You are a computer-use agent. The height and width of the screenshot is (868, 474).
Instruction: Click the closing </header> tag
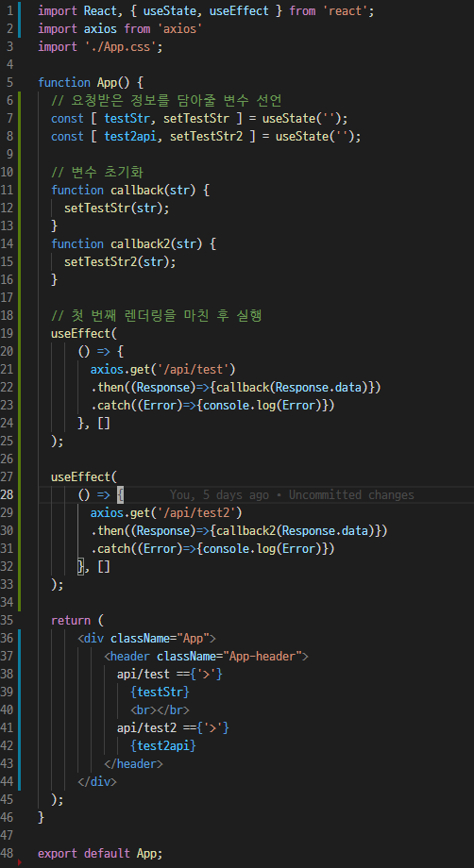[133, 764]
